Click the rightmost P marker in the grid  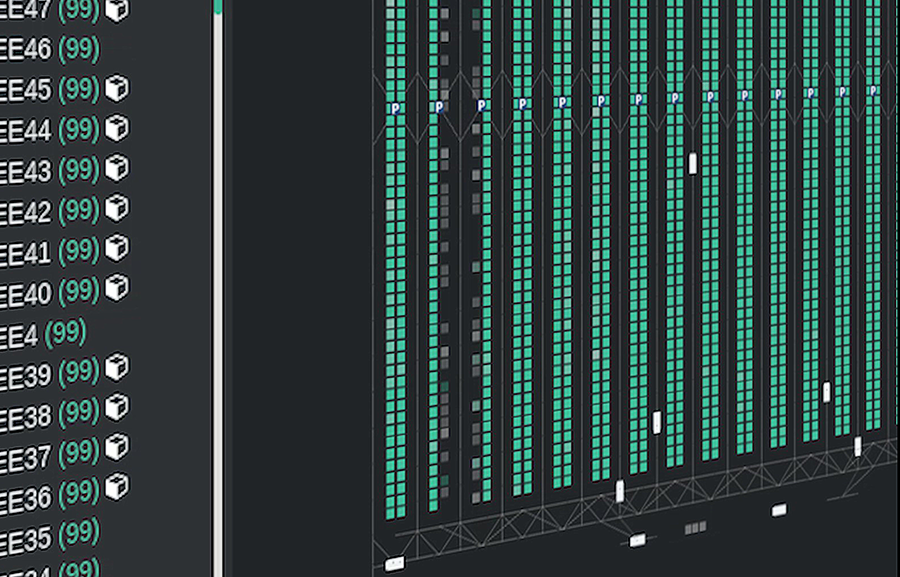[x=873, y=91]
